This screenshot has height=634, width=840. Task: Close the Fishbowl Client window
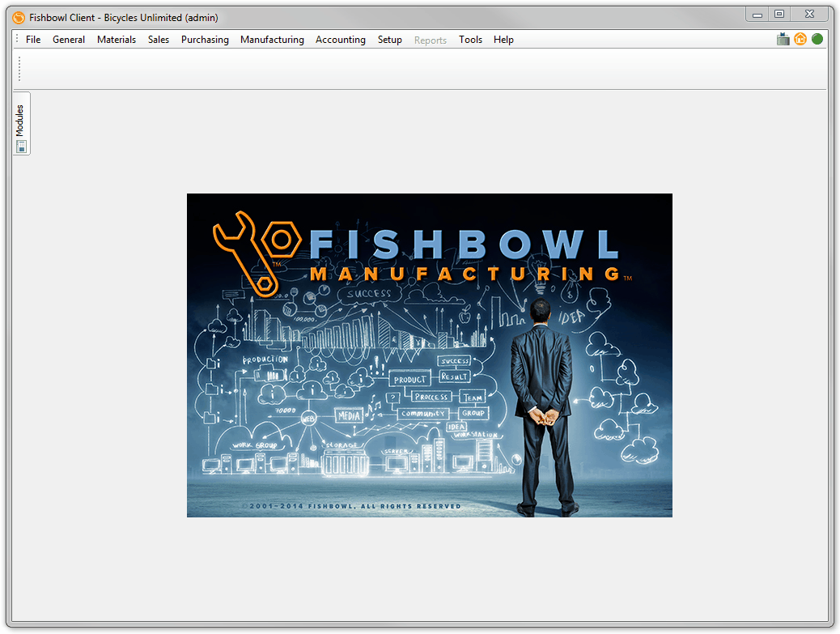tap(809, 15)
